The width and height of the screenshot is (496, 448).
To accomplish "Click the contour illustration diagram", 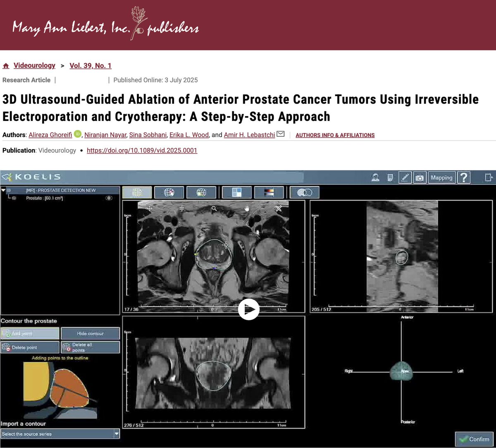I will (x=60, y=390).
